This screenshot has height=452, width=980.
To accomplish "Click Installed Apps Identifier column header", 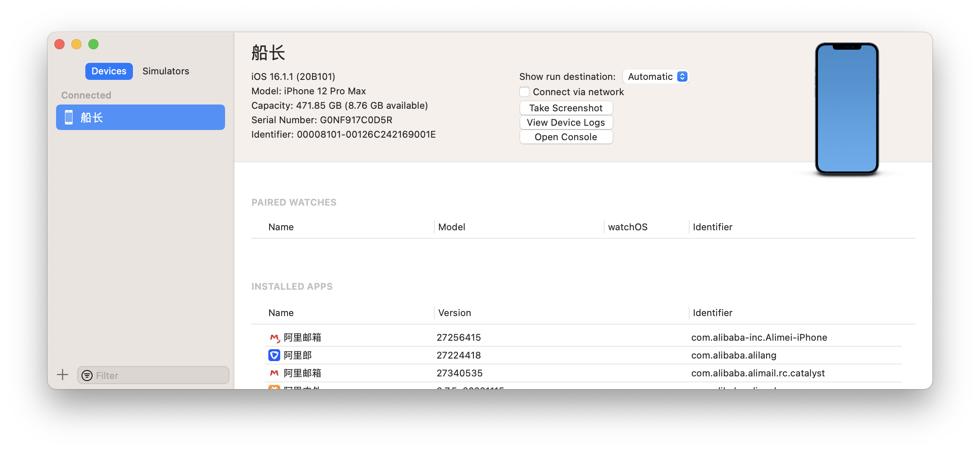I will tap(712, 313).
